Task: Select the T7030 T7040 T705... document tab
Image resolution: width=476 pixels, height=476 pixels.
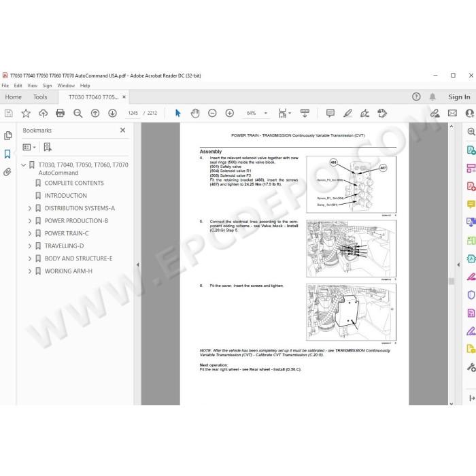Action: 93,97
